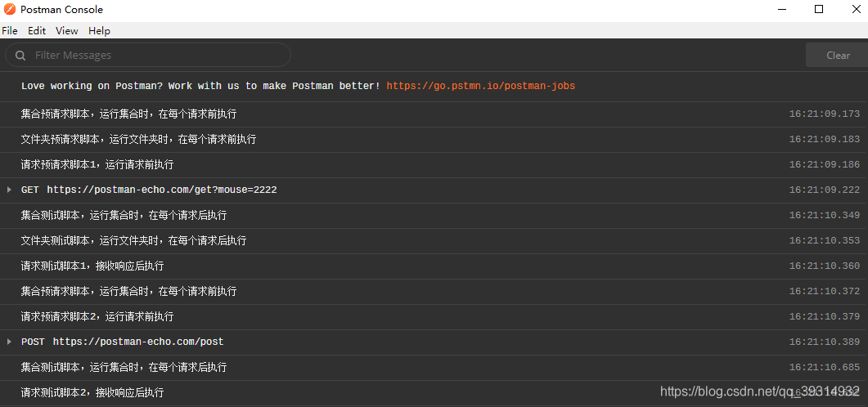Viewport: 868px width, 407px height.
Task: Open the Help menu
Action: 99,31
